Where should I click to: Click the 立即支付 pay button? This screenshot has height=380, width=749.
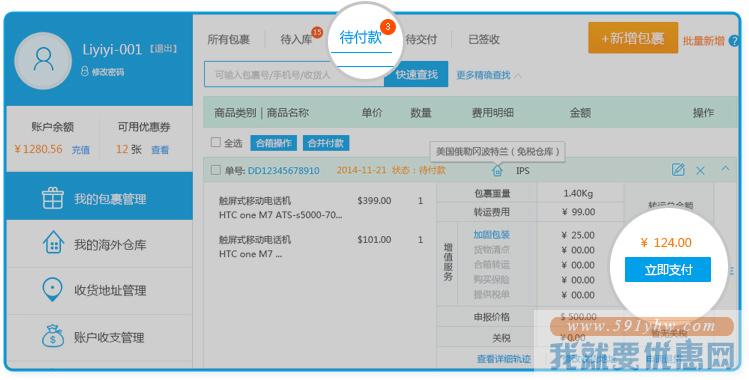[x=668, y=270]
